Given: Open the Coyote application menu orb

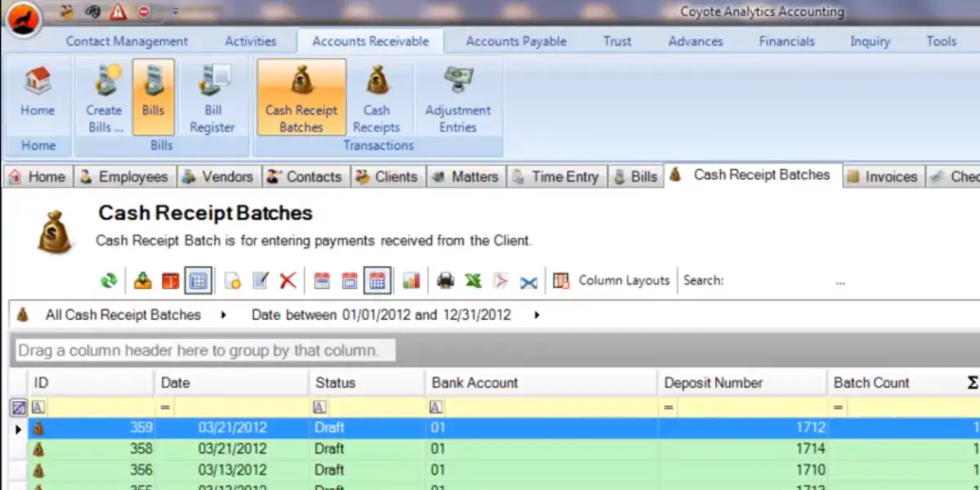Looking at the screenshot, I should click(x=22, y=18).
